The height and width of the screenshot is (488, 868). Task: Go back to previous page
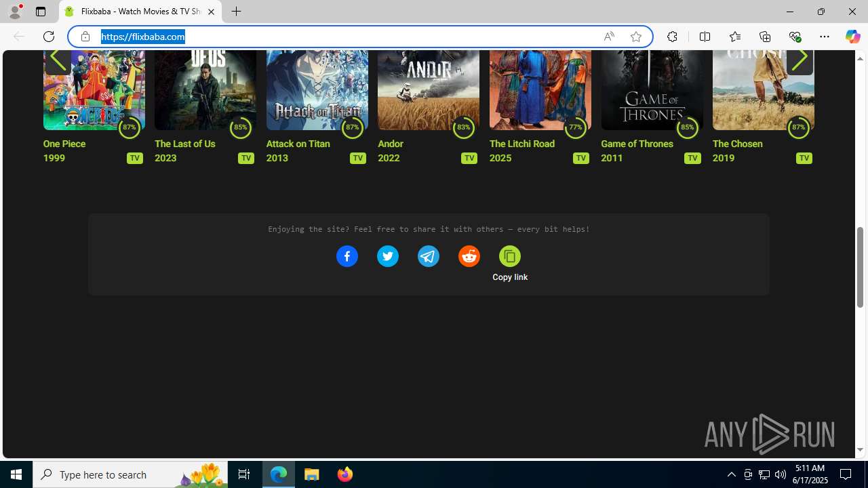coord(19,37)
